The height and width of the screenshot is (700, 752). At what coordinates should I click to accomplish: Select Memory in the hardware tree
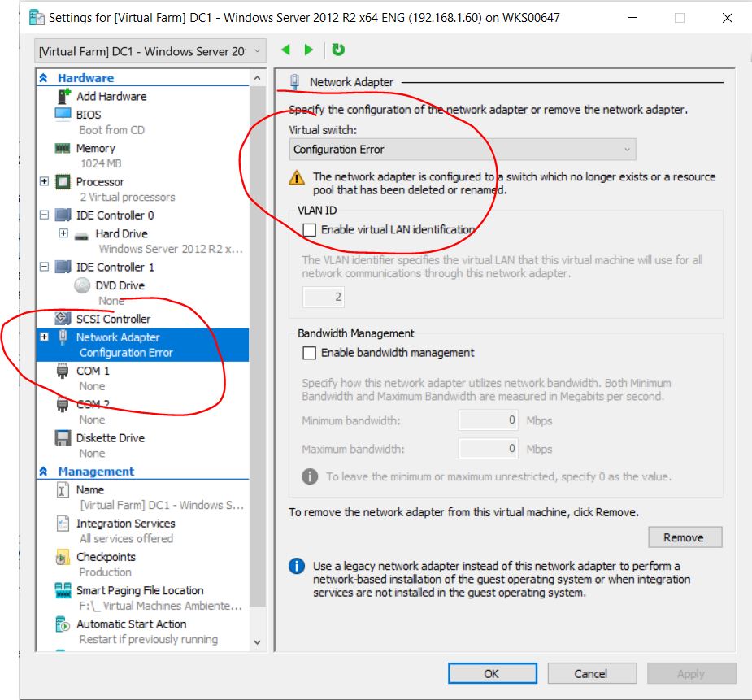tap(95, 148)
